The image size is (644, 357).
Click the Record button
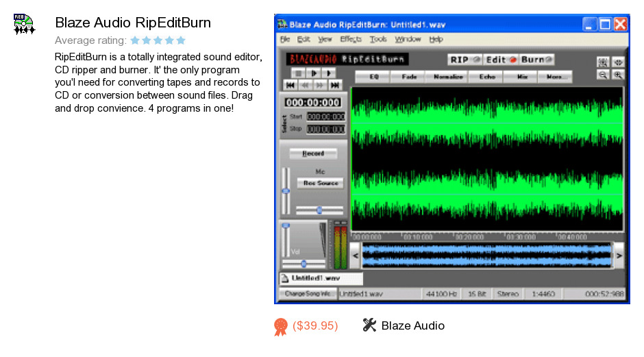pos(313,153)
